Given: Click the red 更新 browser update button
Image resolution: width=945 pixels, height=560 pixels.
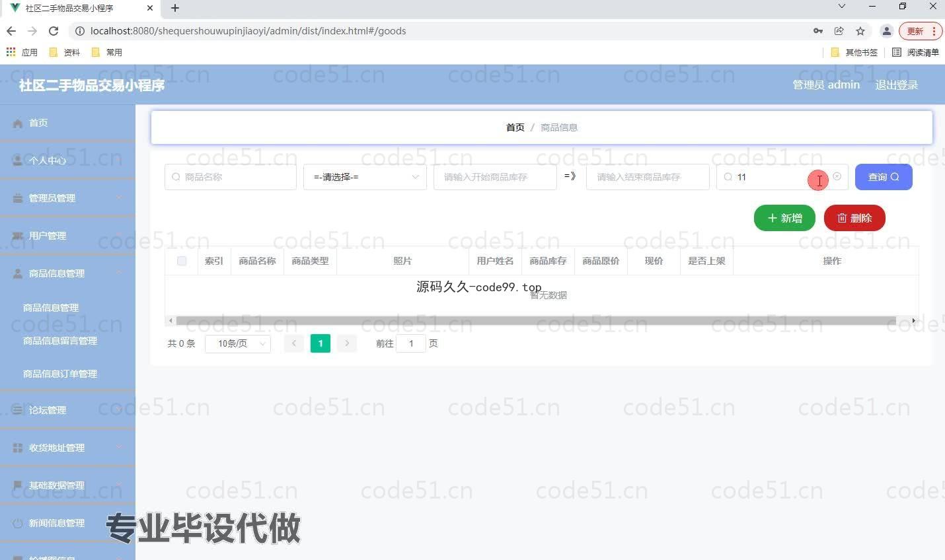Looking at the screenshot, I should (919, 31).
